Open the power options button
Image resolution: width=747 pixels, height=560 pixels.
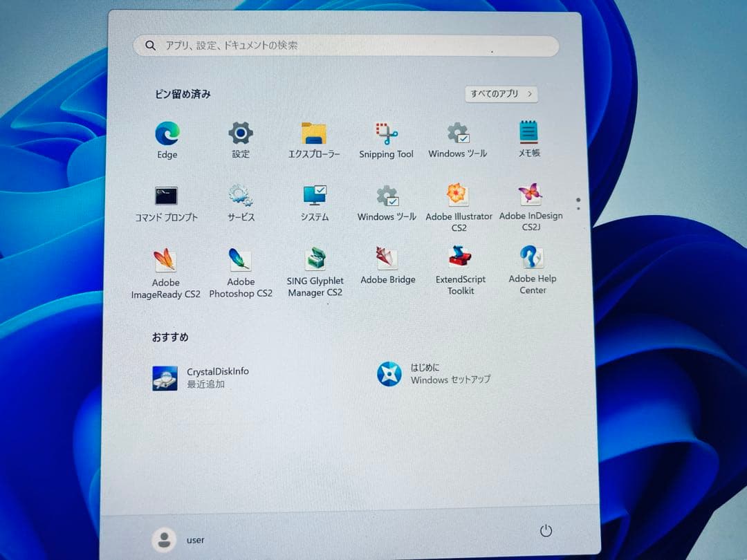click(x=546, y=531)
